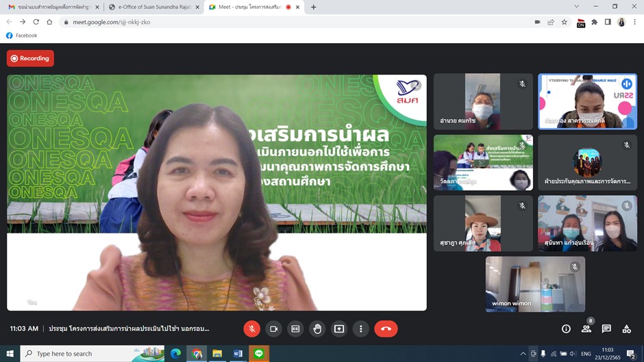The width and height of the screenshot is (644, 362).
Task: Open the meeting details info icon
Action: (x=566, y=328)
